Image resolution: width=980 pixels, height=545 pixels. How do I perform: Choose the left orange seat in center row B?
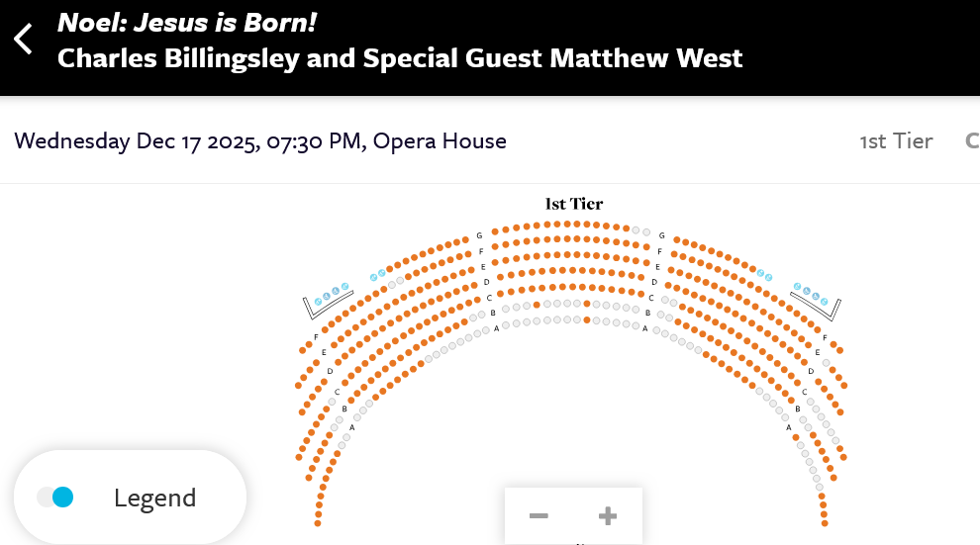click(x=537, y=306)
